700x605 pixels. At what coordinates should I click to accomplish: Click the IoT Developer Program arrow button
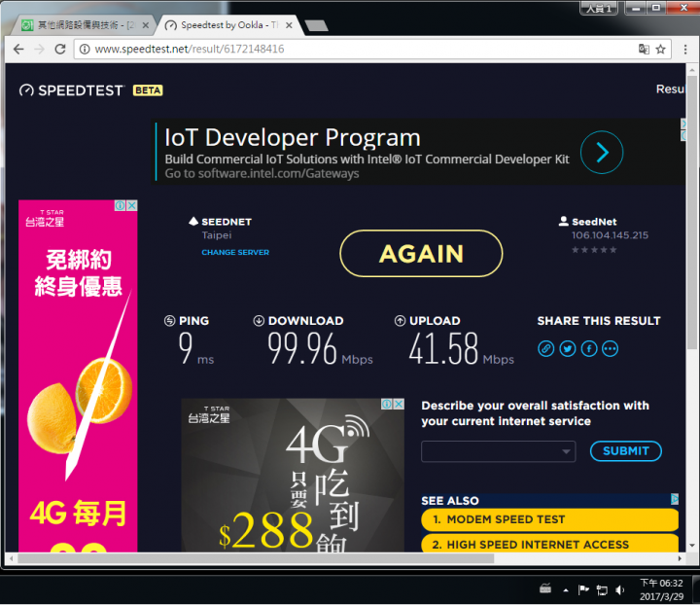point(602,153)
